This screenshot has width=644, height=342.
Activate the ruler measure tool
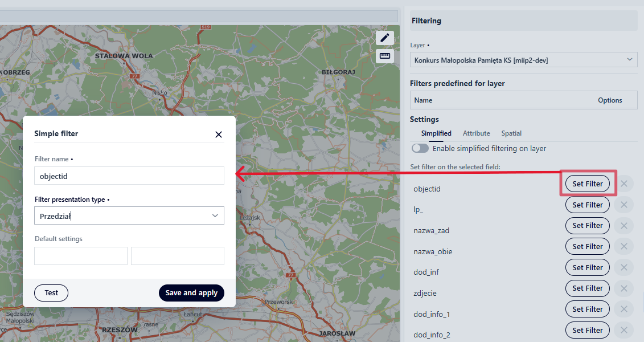tap(385, 56)
